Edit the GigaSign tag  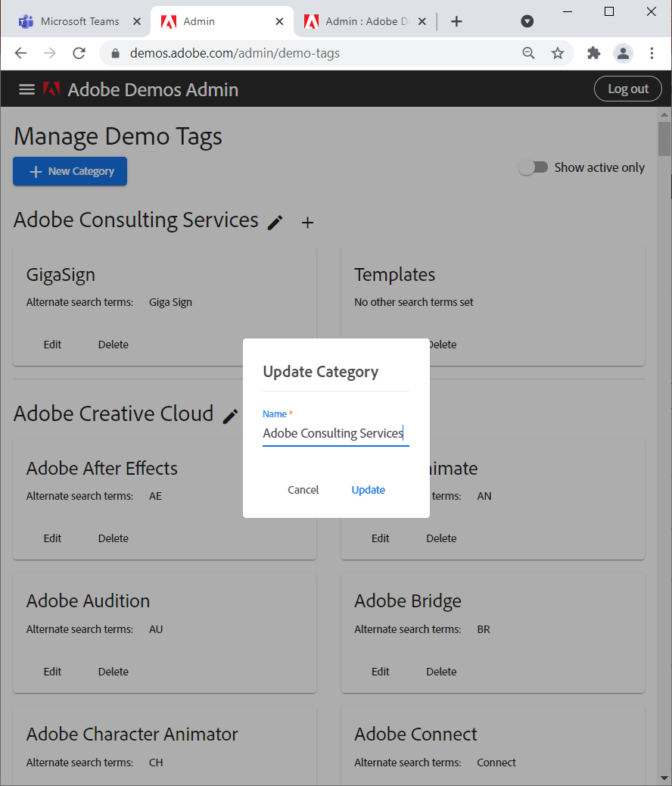[52, 345]
